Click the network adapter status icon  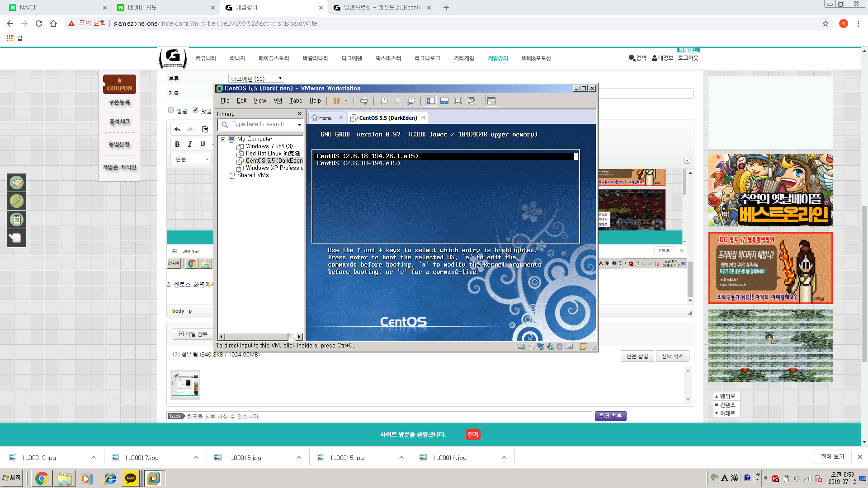point(540,347)
